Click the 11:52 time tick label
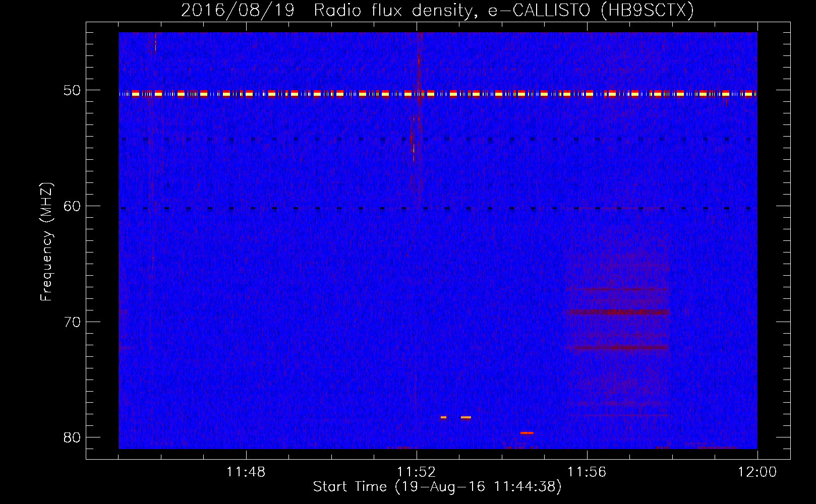The height and width of the screenshot is (504, 816). pos(417,472)
